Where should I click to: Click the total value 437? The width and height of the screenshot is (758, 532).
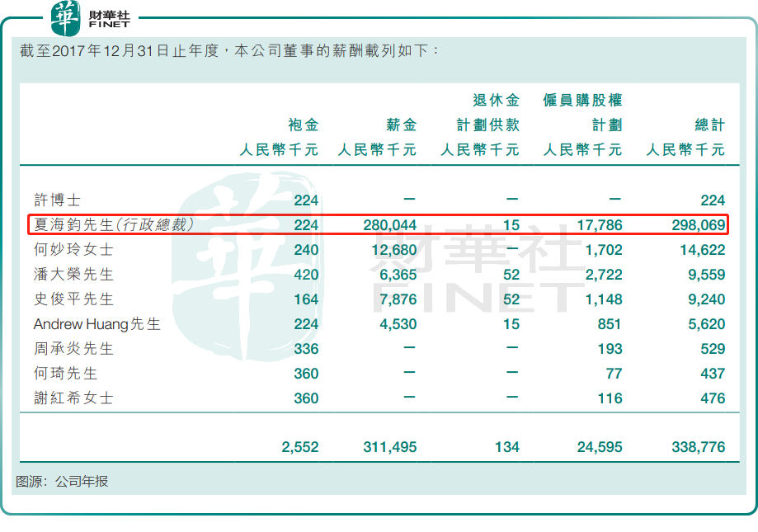coord(713,374)
